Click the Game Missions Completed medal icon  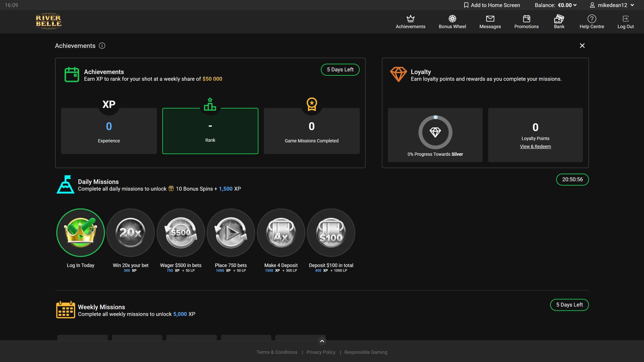tap(312, 104)
